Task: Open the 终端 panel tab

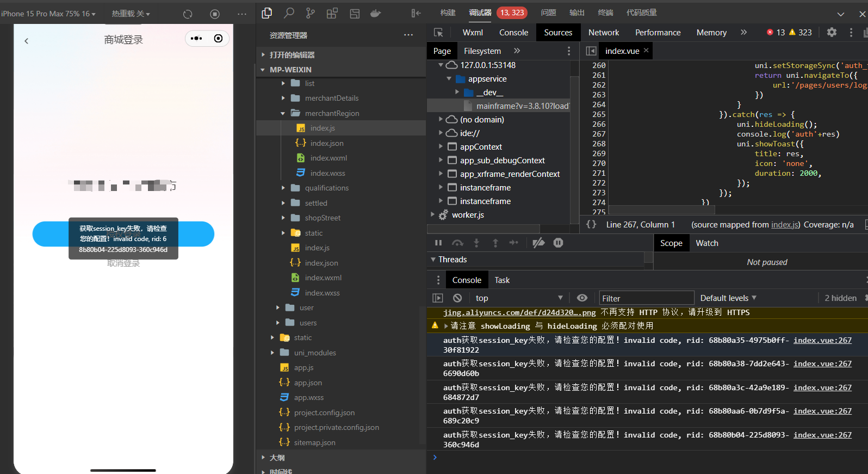Action: pyautogui.click(x=605, y=13)
